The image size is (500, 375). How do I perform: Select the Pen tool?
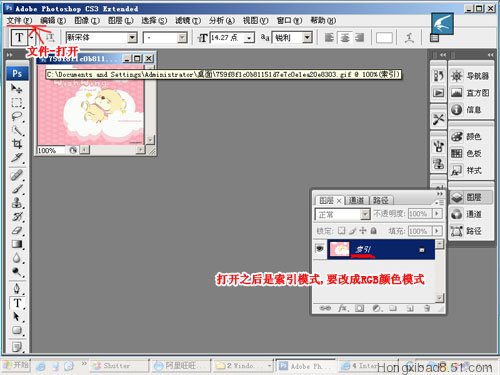coord(16,289)
